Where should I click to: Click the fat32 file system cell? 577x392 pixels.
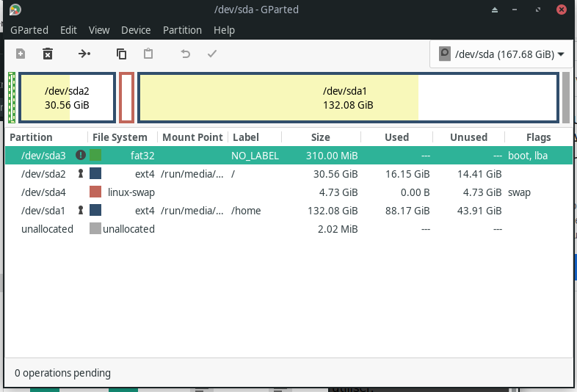(x=142, y=156)
